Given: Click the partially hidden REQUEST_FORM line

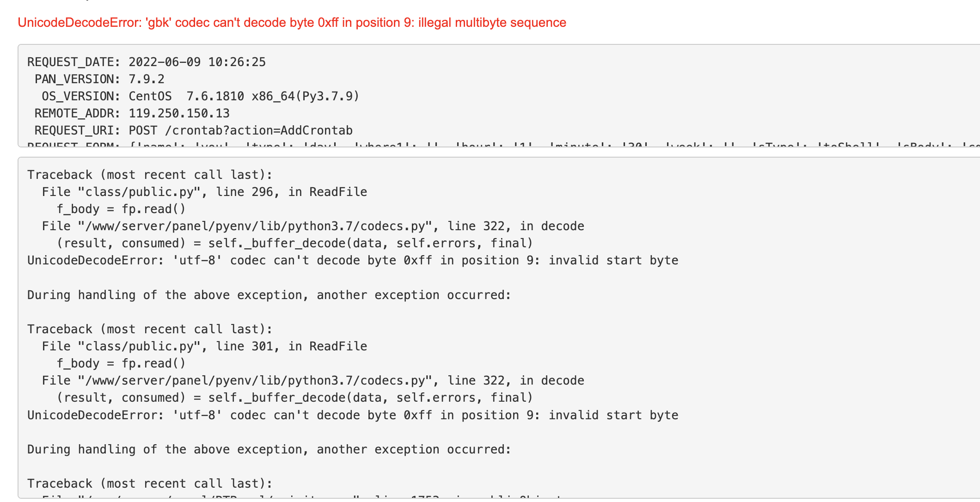Looking at the screenshot, I should pos(277,144).
